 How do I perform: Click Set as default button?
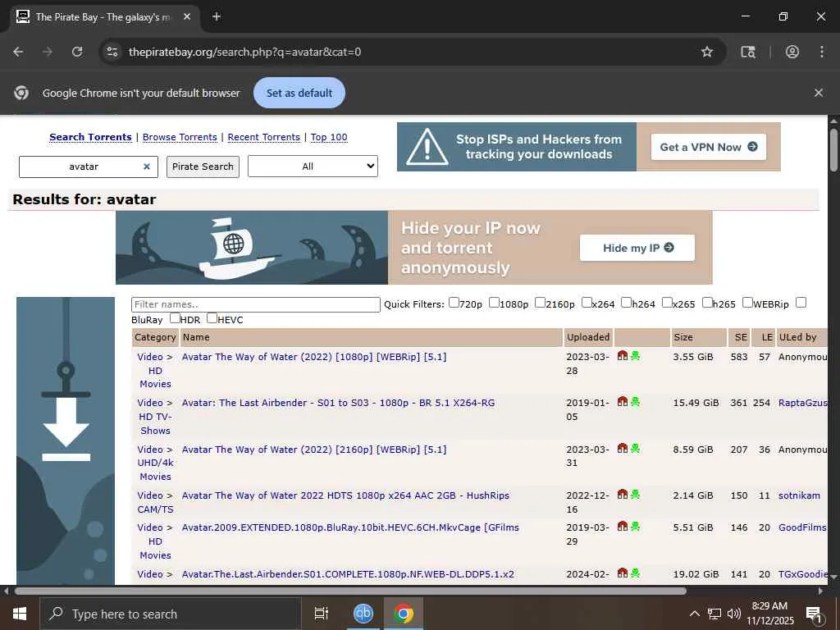299,93
